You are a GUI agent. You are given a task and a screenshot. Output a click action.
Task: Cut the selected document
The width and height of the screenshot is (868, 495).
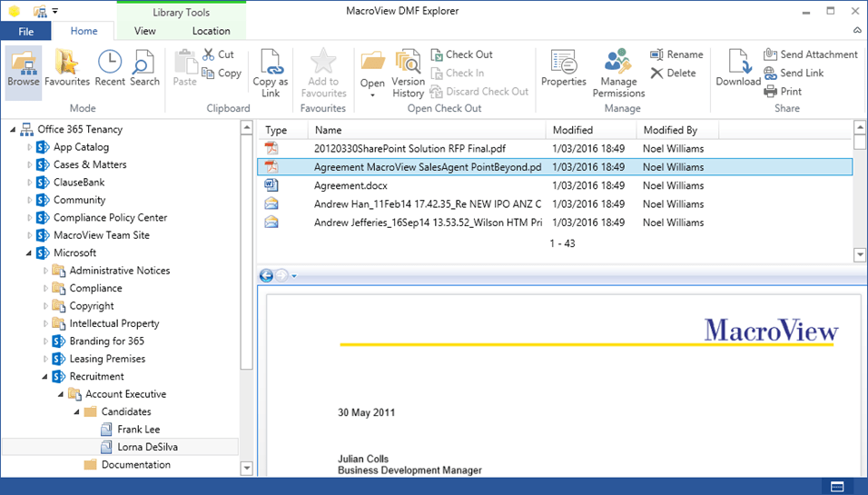click(x=219, y=54)
